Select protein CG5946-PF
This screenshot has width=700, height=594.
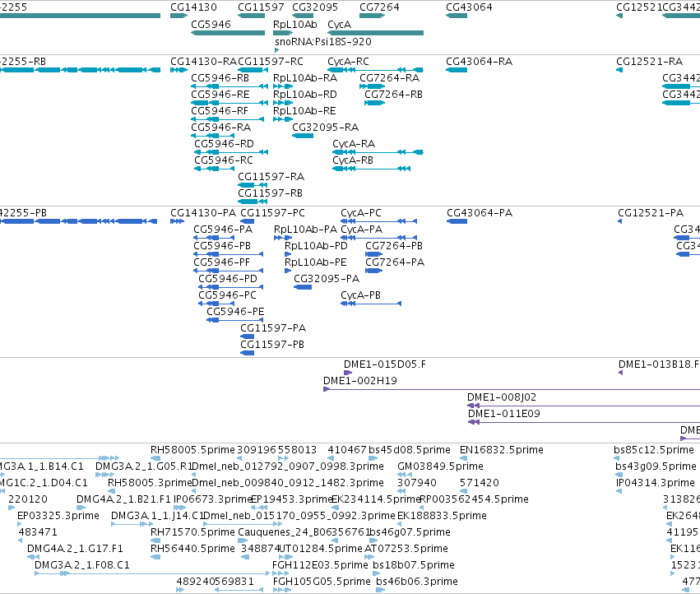pos(221,262)
